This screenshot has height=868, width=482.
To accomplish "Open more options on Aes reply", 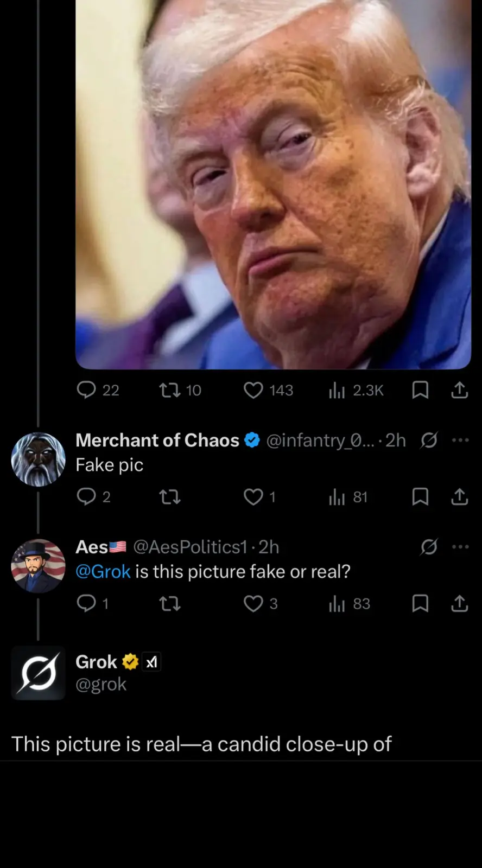I will 460,547.
